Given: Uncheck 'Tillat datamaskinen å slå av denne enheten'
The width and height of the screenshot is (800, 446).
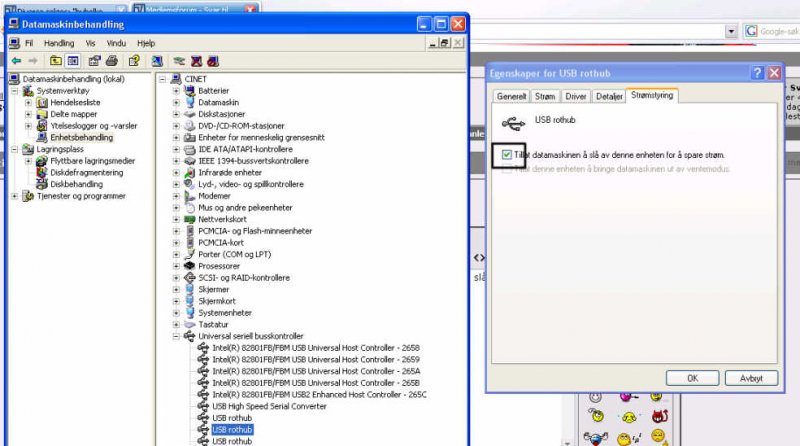Looking at the screenshot, I should [x=507, y=155].
